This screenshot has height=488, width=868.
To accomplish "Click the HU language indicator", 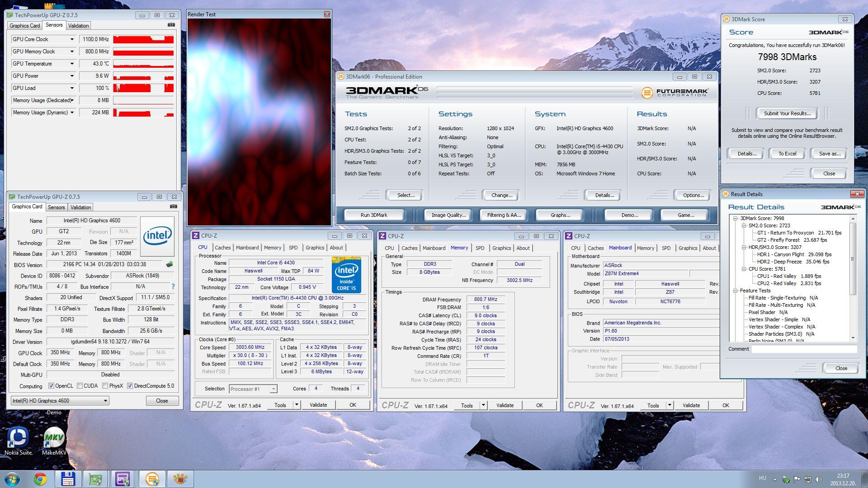I will pyautogui.click(x=763, y=478).
